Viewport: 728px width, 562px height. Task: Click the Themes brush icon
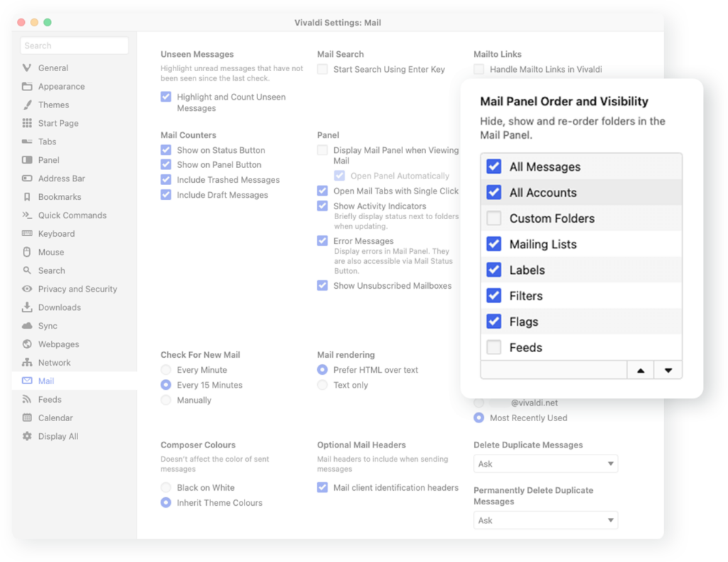(x=27, y=105)
